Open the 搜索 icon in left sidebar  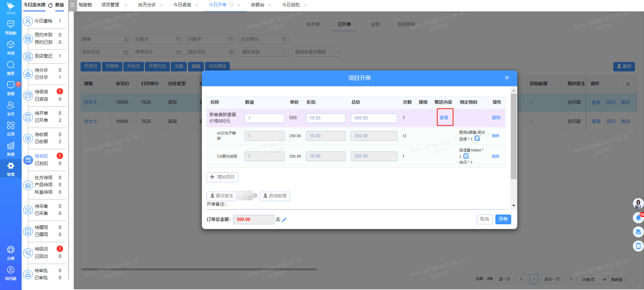(11, 67)
